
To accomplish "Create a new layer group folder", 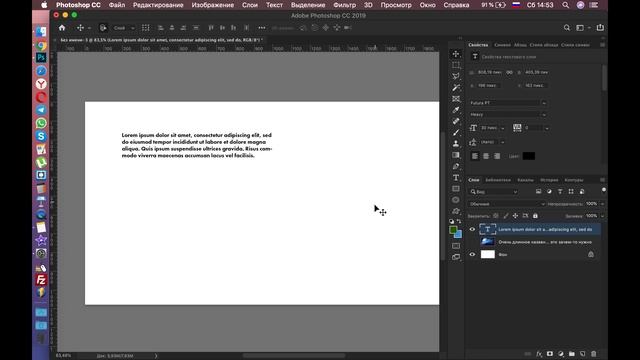I will pyautogui.click(x=572, y=354).
